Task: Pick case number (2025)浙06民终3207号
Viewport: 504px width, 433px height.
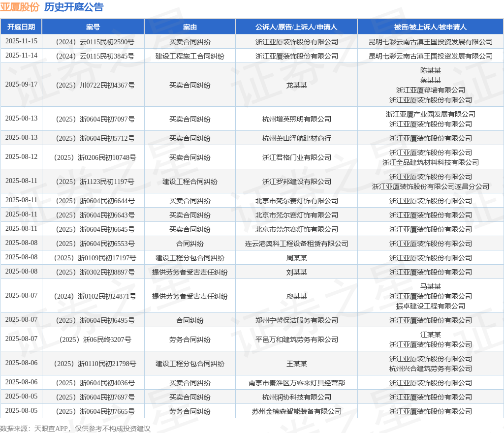Action: click(x=93, y=340)
